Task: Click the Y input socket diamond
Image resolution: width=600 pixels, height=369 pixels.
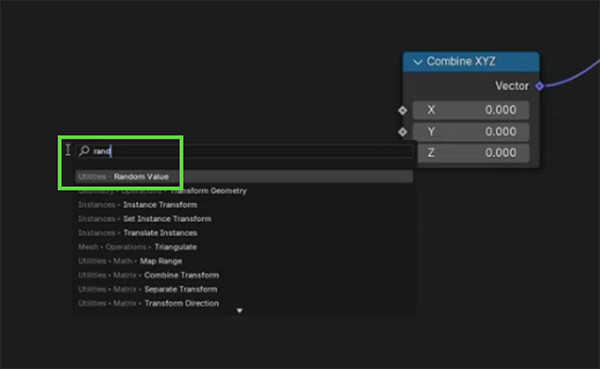Action: pyautogui.click(x=403, y=132)
